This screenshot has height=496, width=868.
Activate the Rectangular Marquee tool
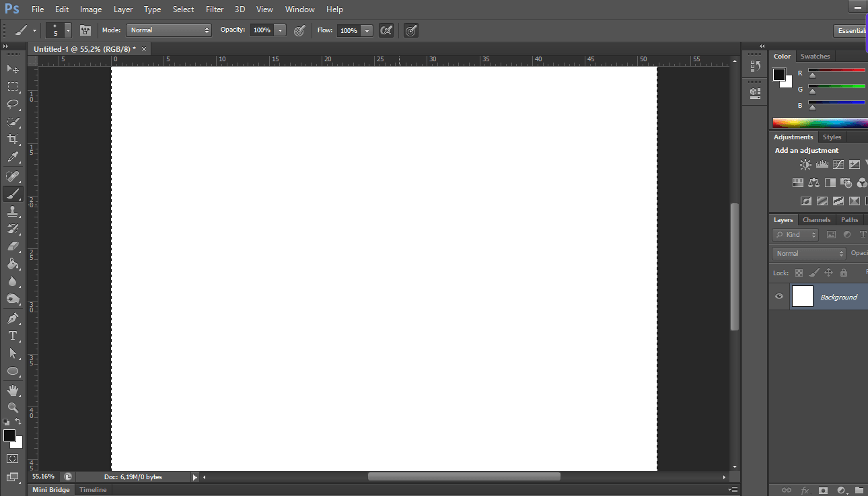13,86
